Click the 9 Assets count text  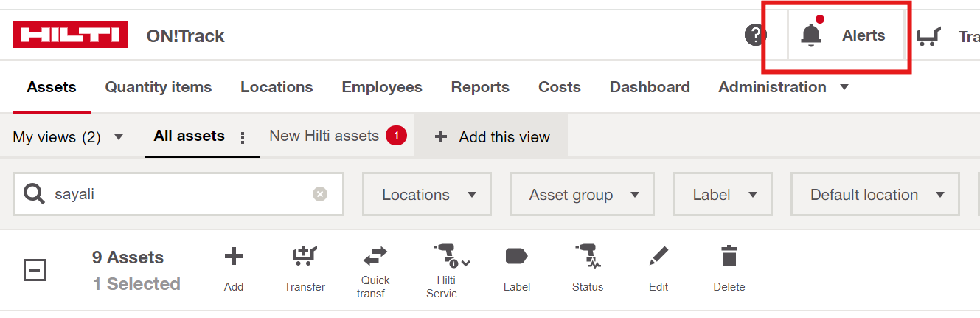click(128, 257)
